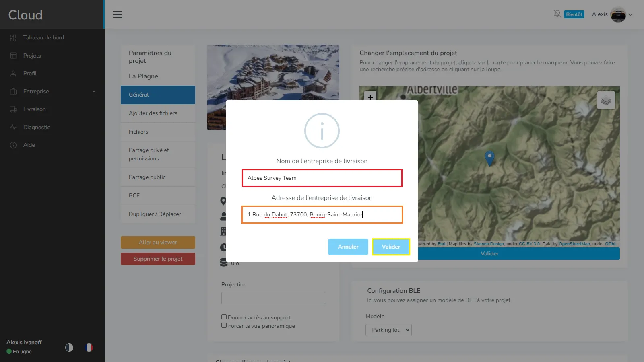Viewport: 644px width, 362px height.
Task: Open the hamburger menu icon
Action: click(117, 14)
